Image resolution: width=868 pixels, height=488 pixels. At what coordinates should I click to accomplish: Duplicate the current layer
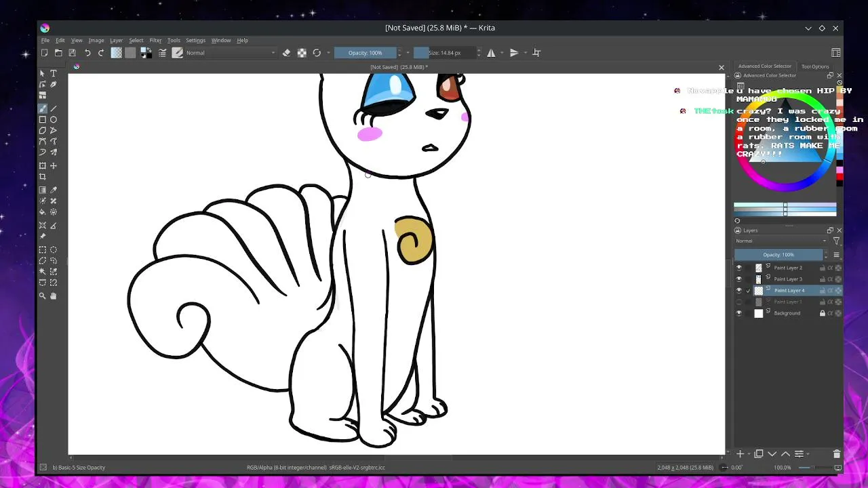click(759, 454)
